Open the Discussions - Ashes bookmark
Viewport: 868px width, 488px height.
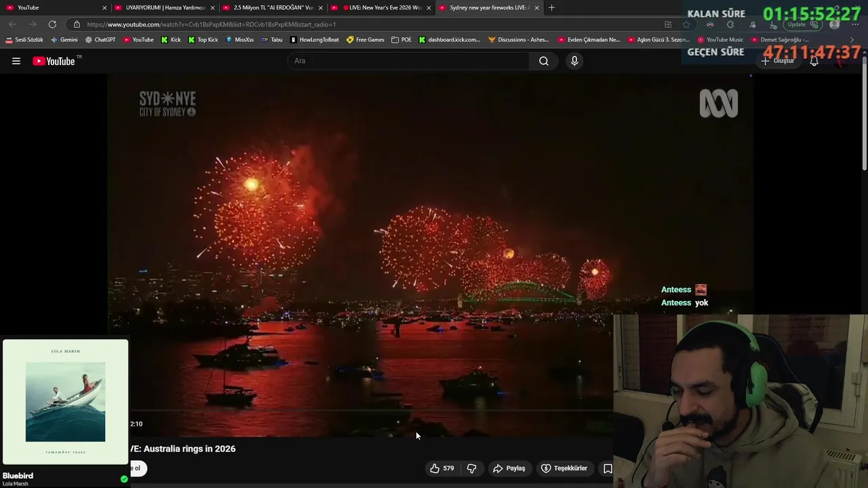pyautogui.click(x=519, y=40)
